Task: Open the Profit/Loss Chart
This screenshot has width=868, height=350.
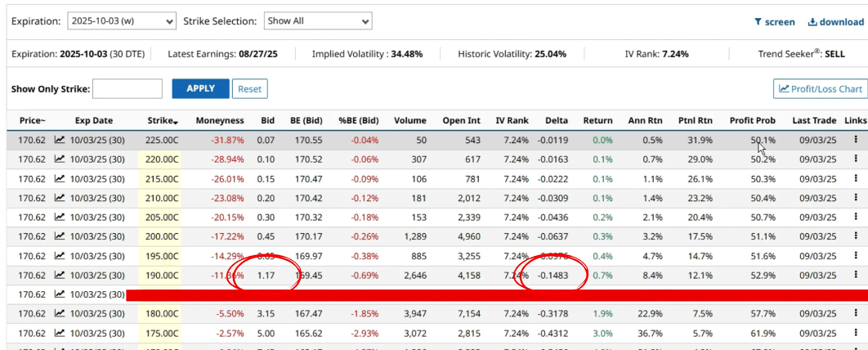Action: 820,88
